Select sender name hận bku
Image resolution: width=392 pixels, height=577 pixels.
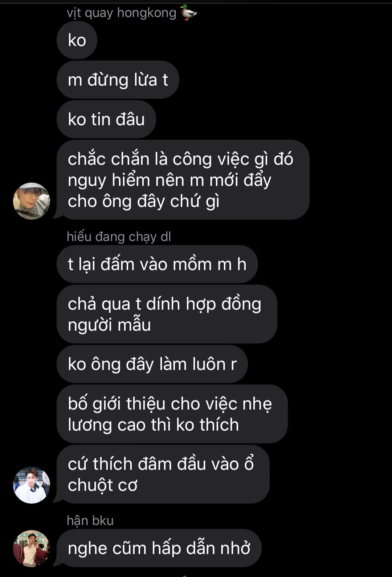point(90,521)
